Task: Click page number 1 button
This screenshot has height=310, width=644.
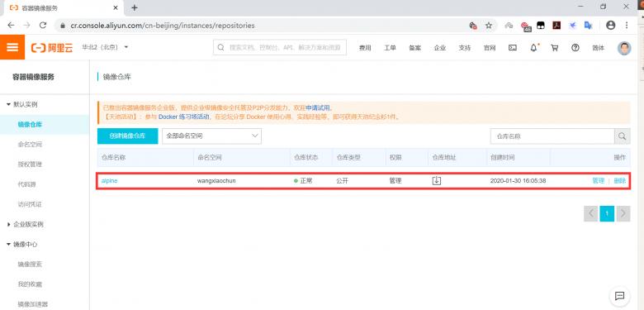Action: [x=607, y=213]
